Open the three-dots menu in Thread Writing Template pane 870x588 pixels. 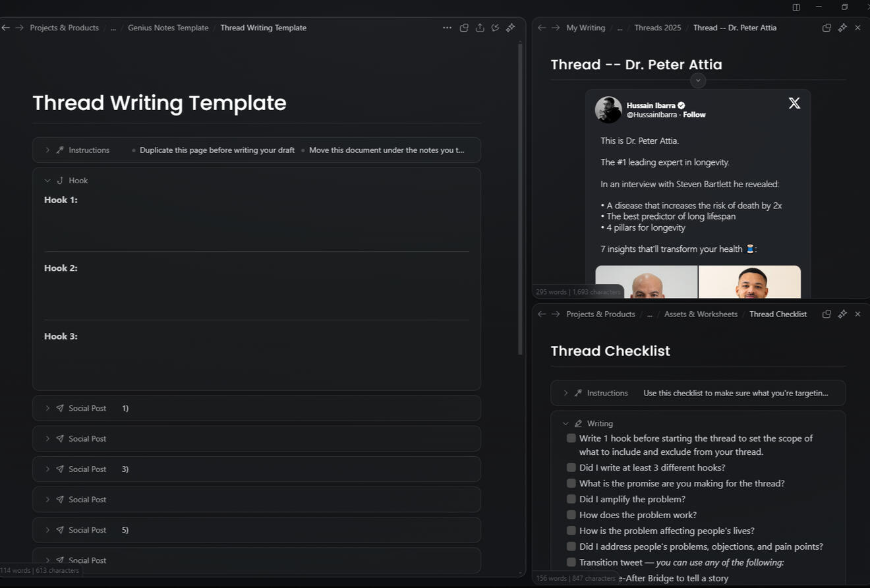(x=448, y=28)
